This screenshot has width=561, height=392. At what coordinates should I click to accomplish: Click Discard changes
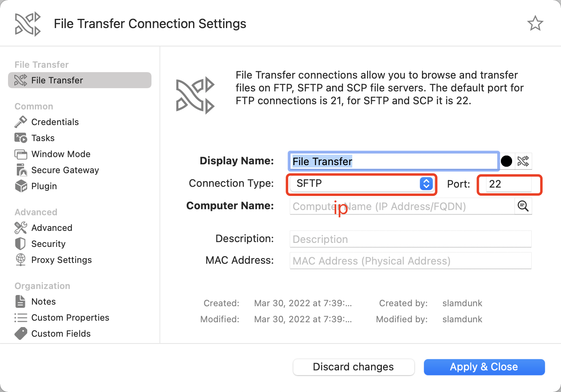click(x=353, y=367)
